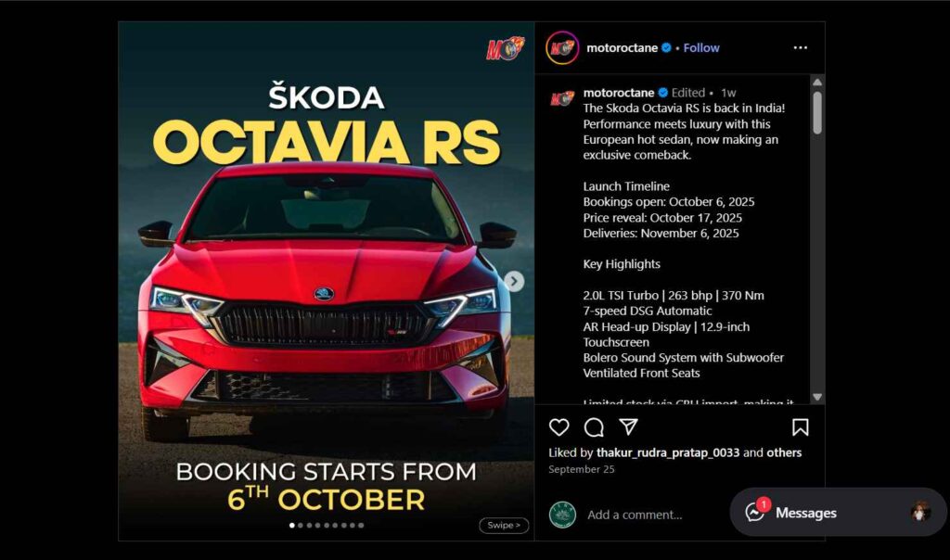Go to next carousel slide arrow
The image size is (950, 560).
tap(514, 281)
